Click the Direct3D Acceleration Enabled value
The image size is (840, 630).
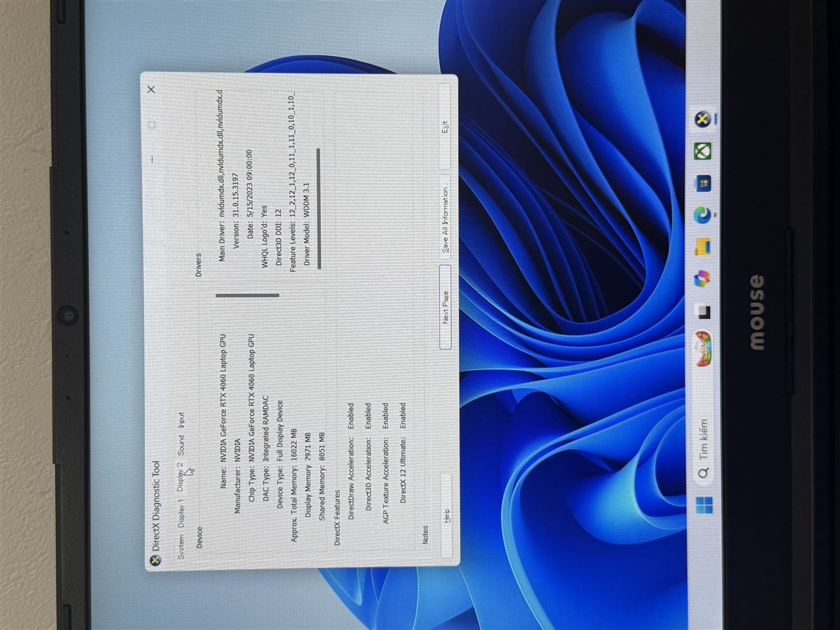tap(368, 416)
